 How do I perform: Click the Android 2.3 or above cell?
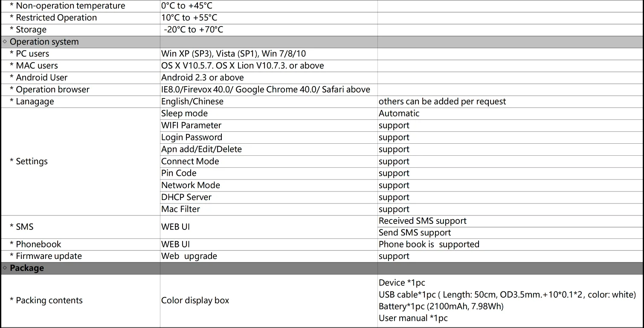203,78
